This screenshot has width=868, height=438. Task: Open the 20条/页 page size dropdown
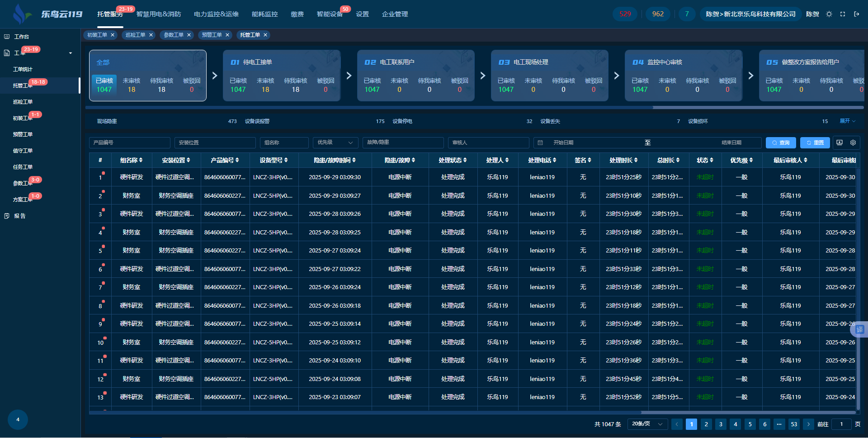pyautogui.click(x=647, y=424)
